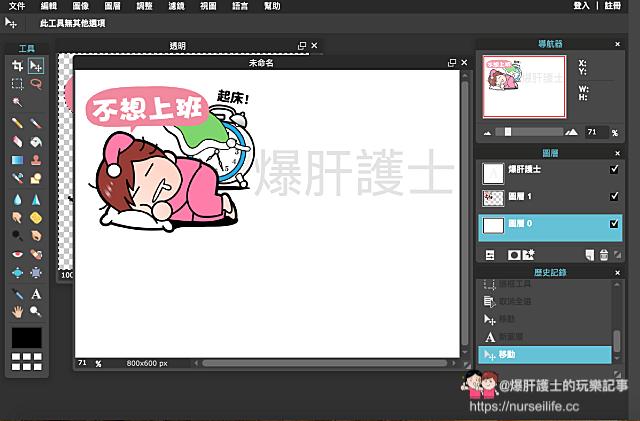Image resolution: width=640 pixels, height=421 pixels.
Task: Click the zoom-out small mountain icon in navigator
Action: coord(487,133)
